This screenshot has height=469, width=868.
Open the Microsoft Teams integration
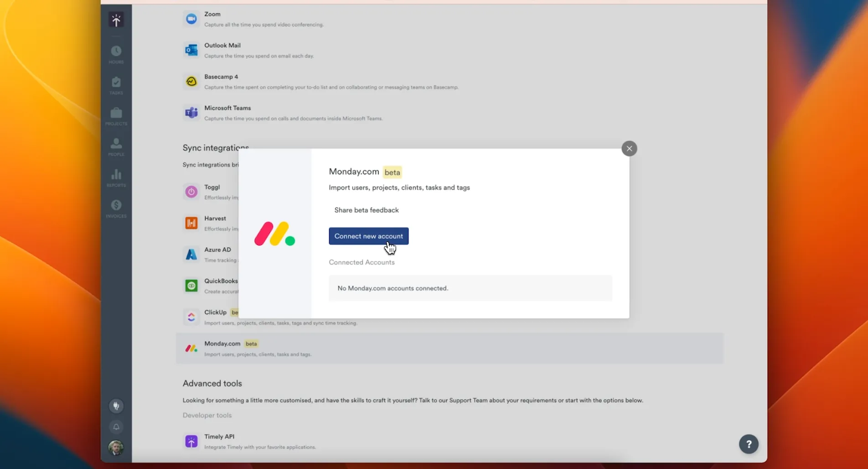pyautogui.click(x=227, y=113)
